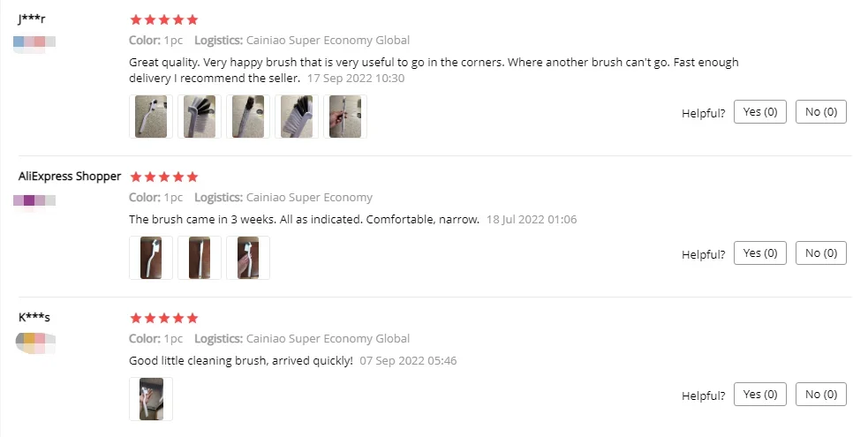Click the country flag under J***r
The width and height of the screenshot is (868, 437).
click(x=34, y=42)
